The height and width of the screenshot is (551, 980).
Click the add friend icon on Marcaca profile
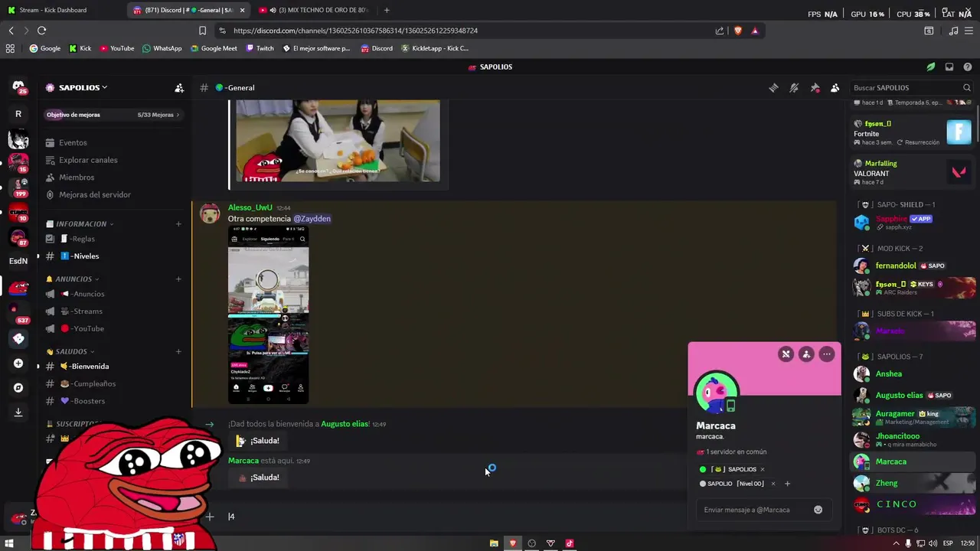pos(806,354)
